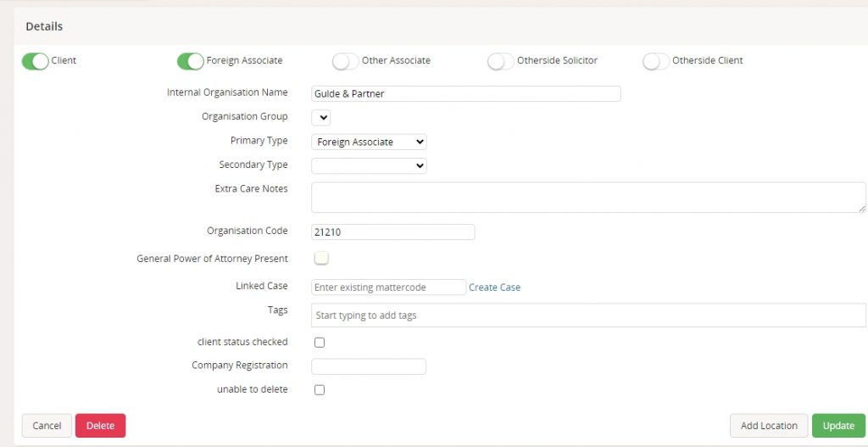Open the Organisation Group dropdown
This screenshot has width=868, height=447.
[x=321, y=118]
